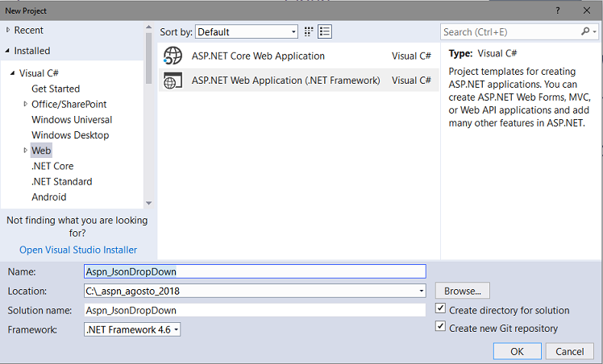Screen dimensions: 603x364
Task: Open the .NET Framework 4.6 dropdown
Action: pyautogui.click(x=132, y=329)
